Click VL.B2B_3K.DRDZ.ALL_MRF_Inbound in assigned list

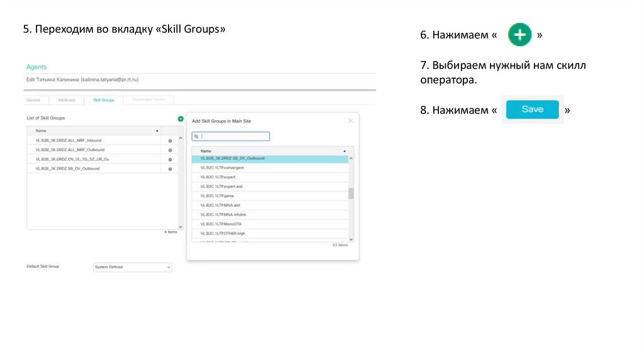pyautogui.click(x=68, y=140)
